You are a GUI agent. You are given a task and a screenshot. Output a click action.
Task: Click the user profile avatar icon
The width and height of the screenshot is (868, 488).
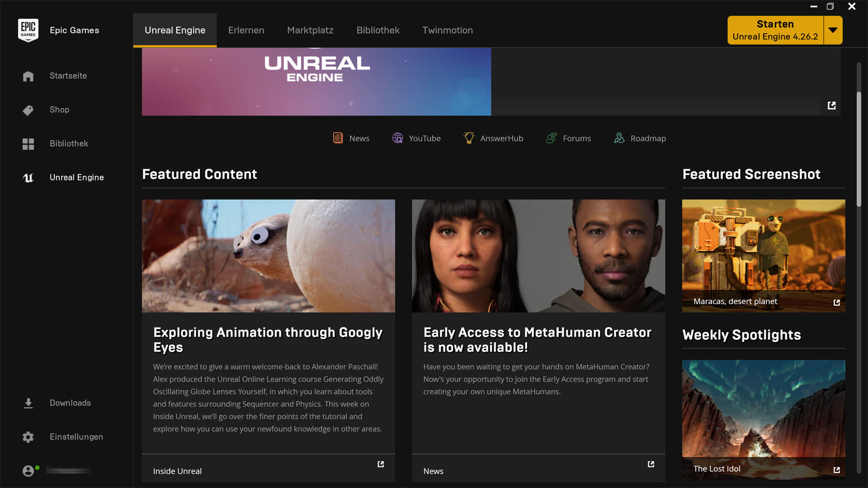click(x=28, y=471)
